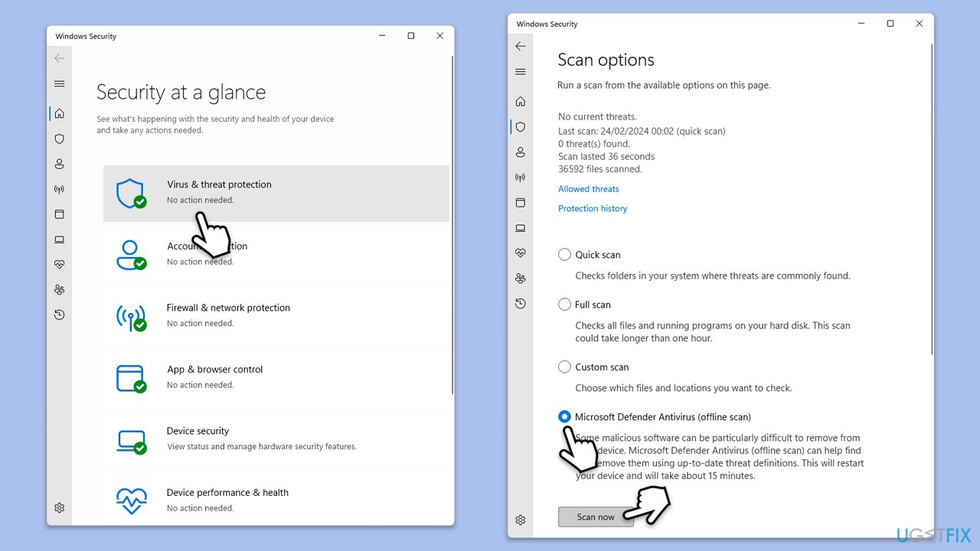Open Device performance heart icon in left sidebar
This screenshot has width=980, height=551.
(x=60, y=265)
